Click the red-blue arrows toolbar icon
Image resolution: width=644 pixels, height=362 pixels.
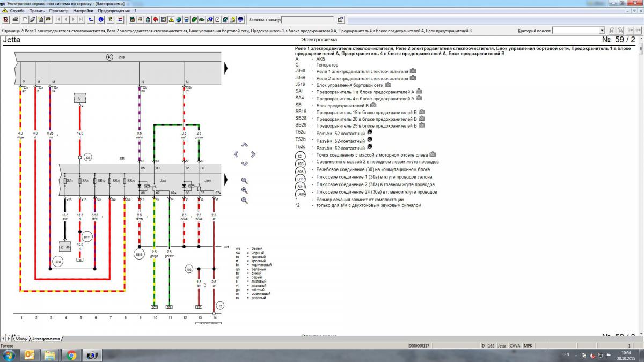(x=120, y=20)
